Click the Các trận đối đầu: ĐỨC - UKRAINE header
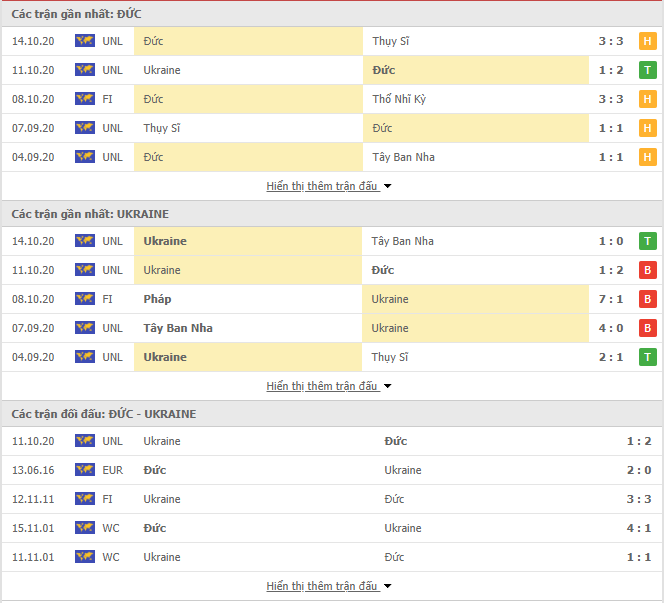This screenshot has width=664, height=603. (x=104, y=414)
